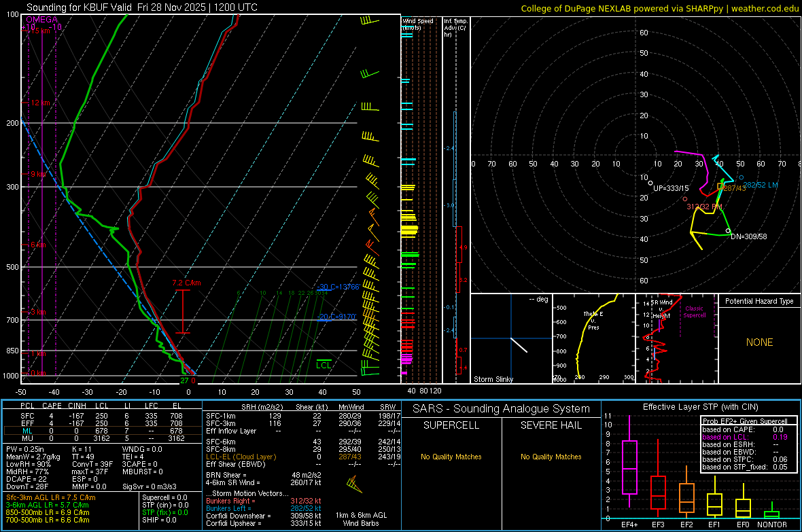The image size is (802, 532).
Task: Click the Bunkers Left = vector row
Action: pos(264,508)
